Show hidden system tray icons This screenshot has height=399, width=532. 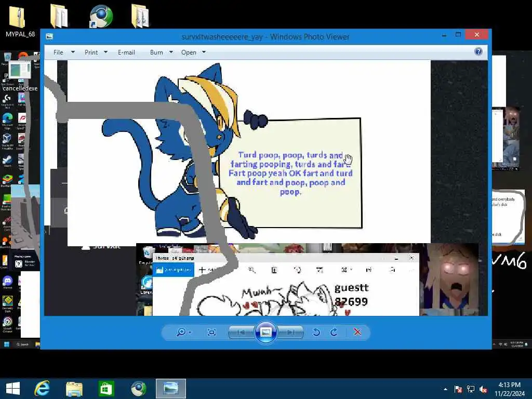[445, 389]
